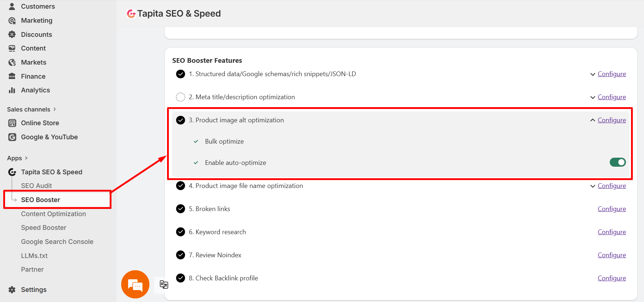
Task: Open the Settings gear icon
Action: pyautogui.click(x=11, y=289)
